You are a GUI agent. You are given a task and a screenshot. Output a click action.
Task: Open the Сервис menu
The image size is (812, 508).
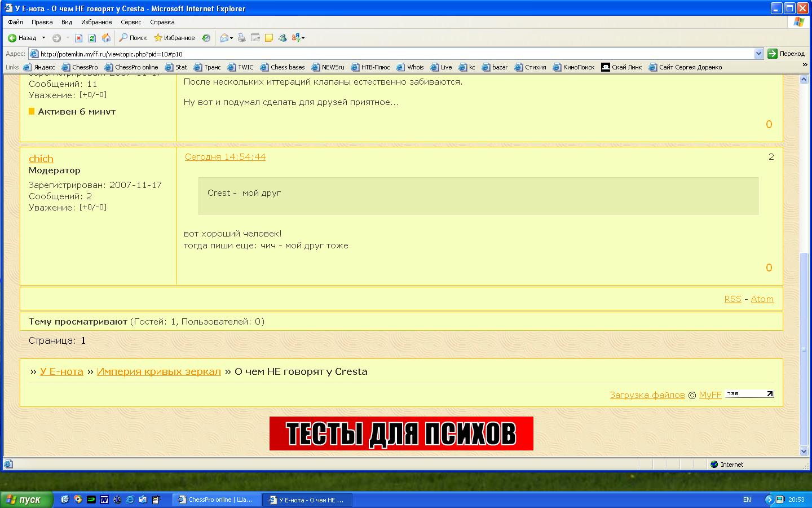131,22
